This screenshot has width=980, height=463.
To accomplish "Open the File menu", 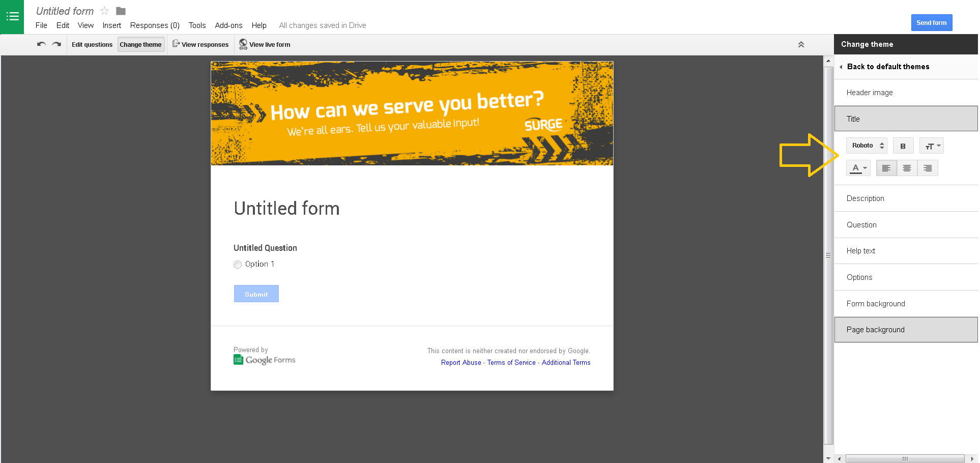I will click(x=41, y=25).
